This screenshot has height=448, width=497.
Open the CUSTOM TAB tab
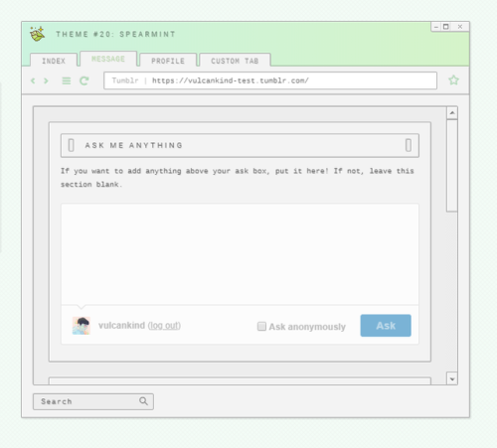click(235, 61)
